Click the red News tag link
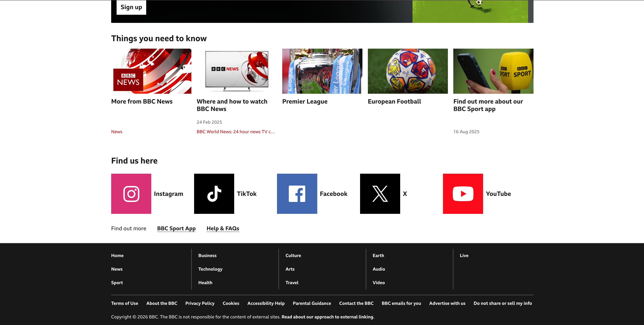This screenshot has height=325, width=644. point(117,132)
